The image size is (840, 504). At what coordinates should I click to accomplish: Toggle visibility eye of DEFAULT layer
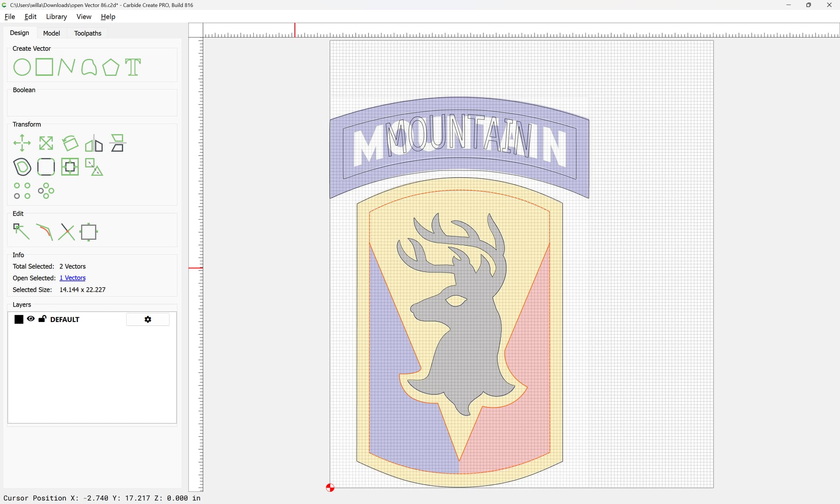point(31,319)
